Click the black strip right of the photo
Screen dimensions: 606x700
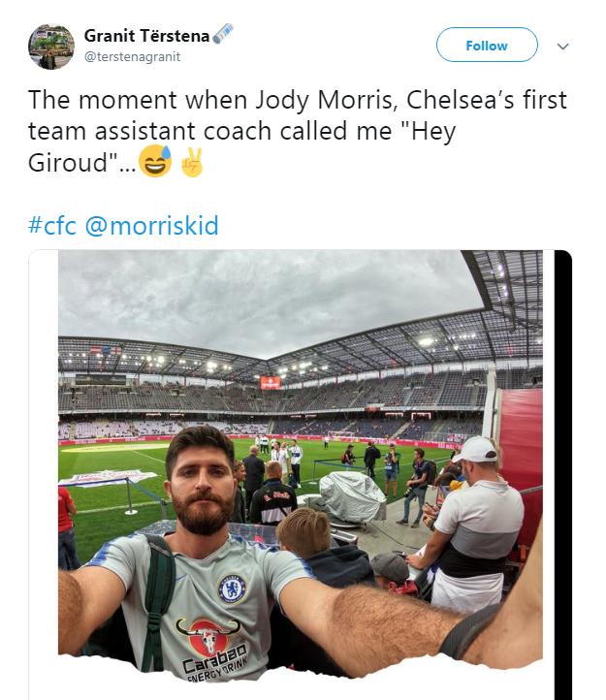562,474
